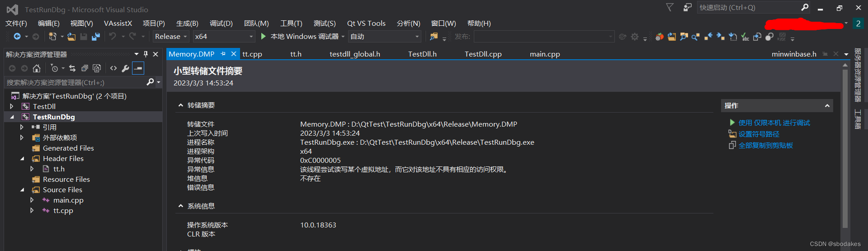This screenshot has width=868, height=251.
Task: Open the minwinbase.h preview tab
Action: click(794, 54)
